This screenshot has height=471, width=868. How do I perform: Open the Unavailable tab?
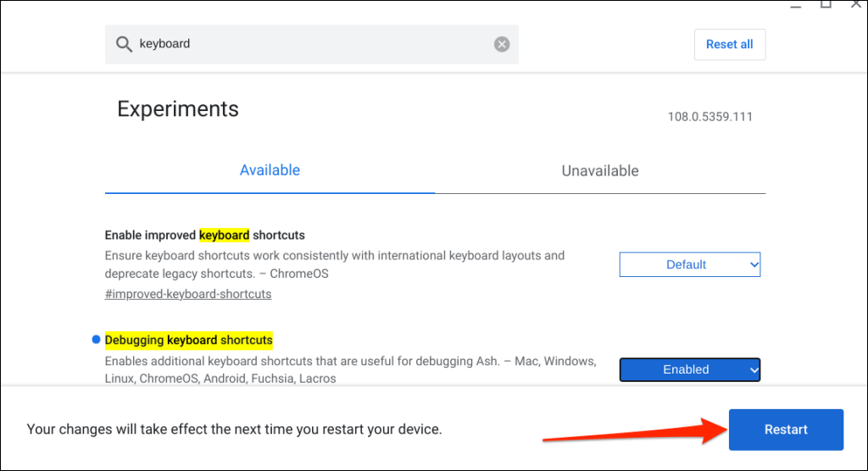pyautogui.click(x=600, y=170)
